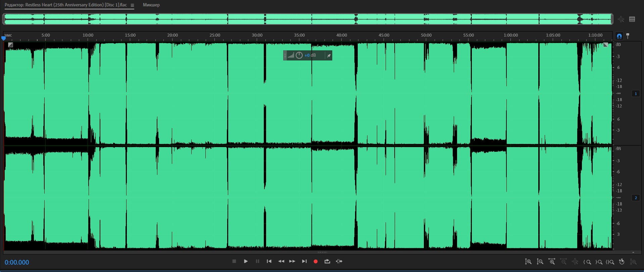Move playhead to next marker
644x272 pixels.
304,261
